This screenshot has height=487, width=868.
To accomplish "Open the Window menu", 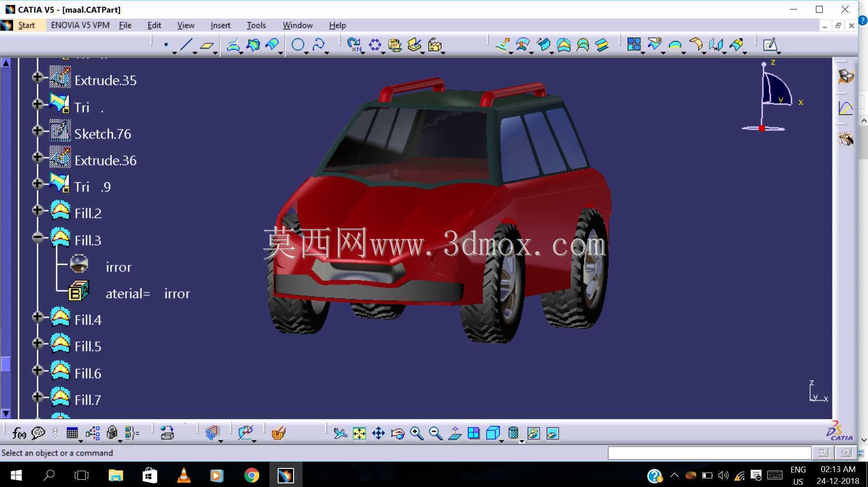I will click(298, 25).
